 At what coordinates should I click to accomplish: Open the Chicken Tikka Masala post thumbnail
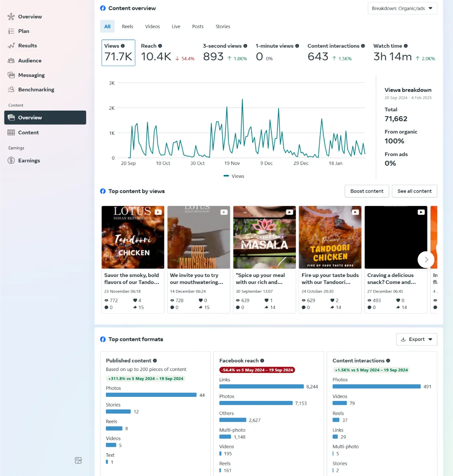pyautogui.click(x=265, y=237)
